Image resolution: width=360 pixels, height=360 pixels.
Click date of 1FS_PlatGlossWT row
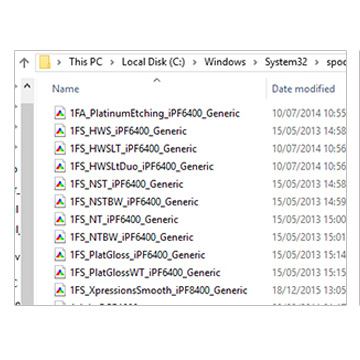click(309, 273)
